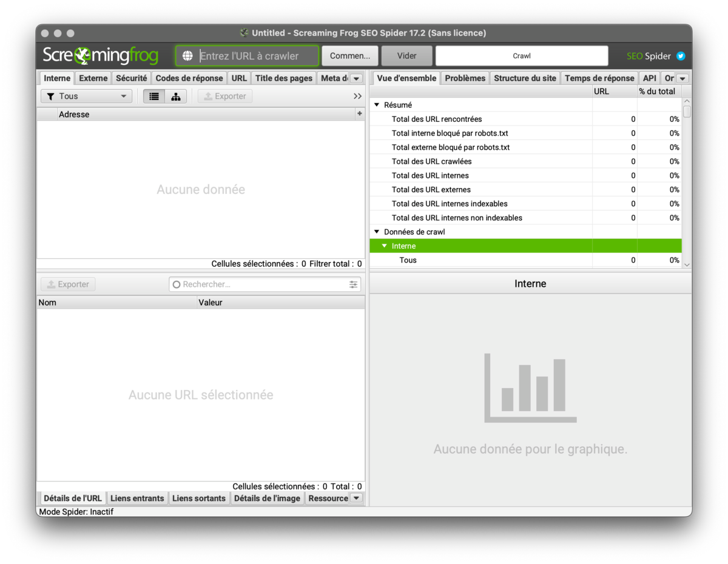
Task: Collapse the highlighted Interne tree node
Action: click(x=384, y=246)
